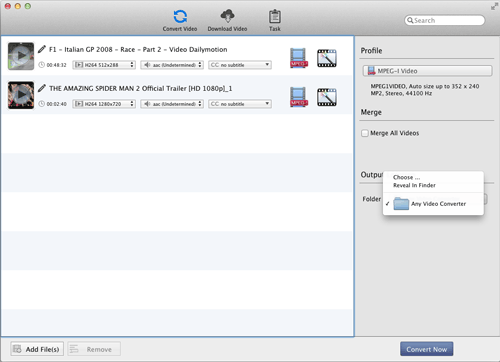Image resolution: width=500 pixels, height=362 pixels.
Task: Open audio track dropdown for F1 Italian GP
Action: tap(172, 65)
